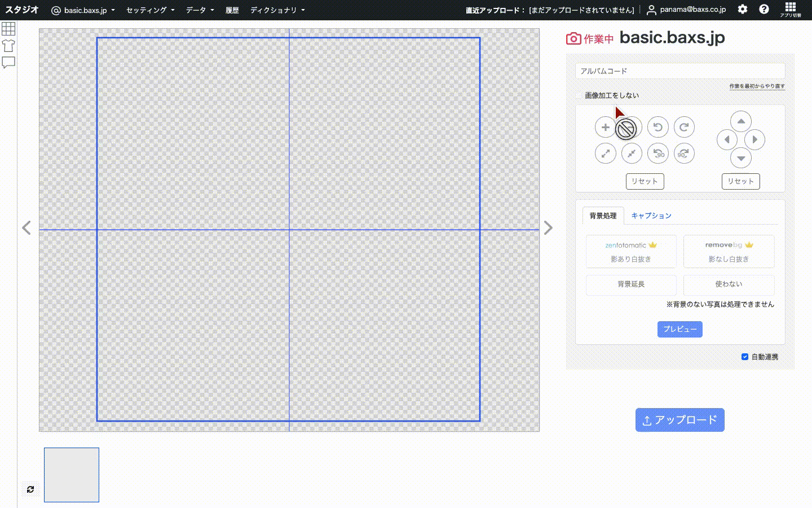Image resolution: width=812 pixels, height=508 pixels.
Task: Open the セッティング dropdown
Action: (150, 10)
